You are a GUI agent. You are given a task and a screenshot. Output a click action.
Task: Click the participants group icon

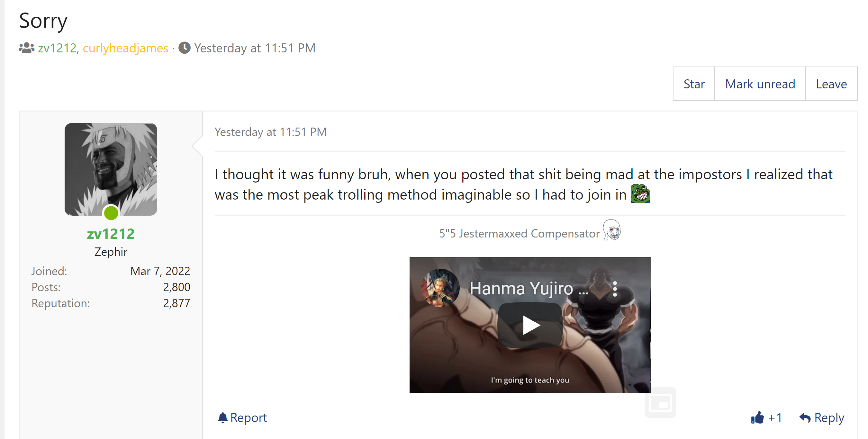point(27,48)
